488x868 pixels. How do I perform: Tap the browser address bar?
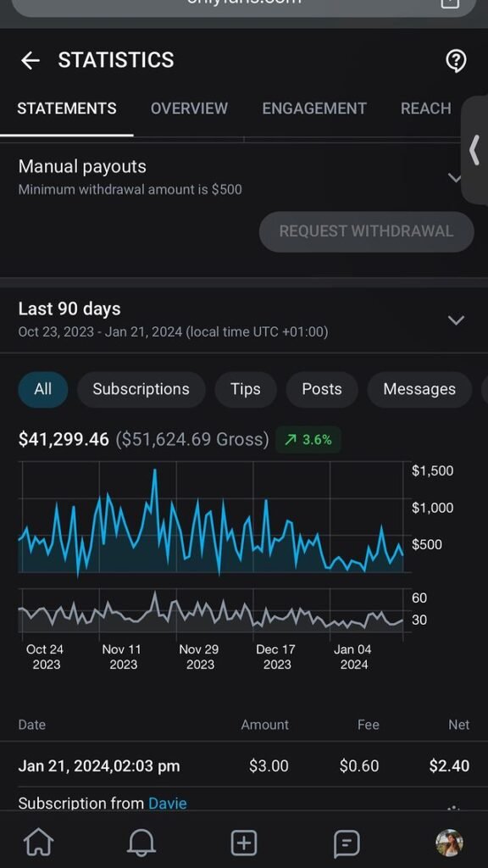(x=244, y=4)
